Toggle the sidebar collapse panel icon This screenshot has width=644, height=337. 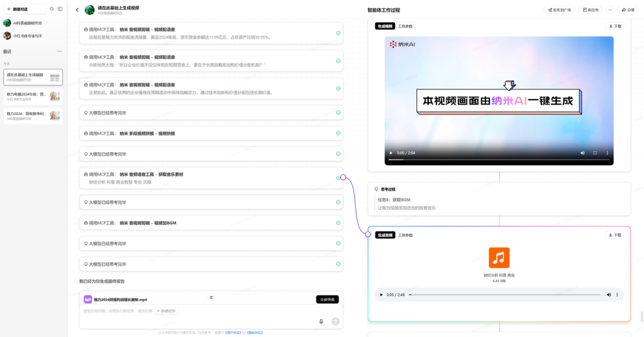[x=60, y=9]
